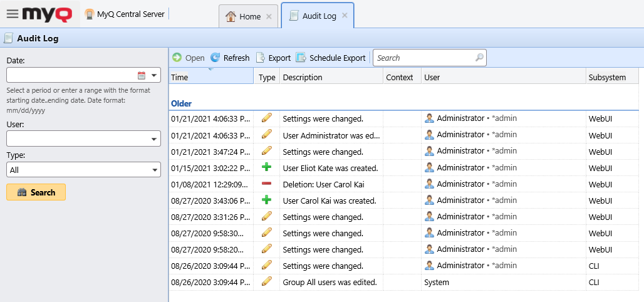Click the Schedule Export icon
Viewport: 644px width, 302px height.
[x=301, y=58]
